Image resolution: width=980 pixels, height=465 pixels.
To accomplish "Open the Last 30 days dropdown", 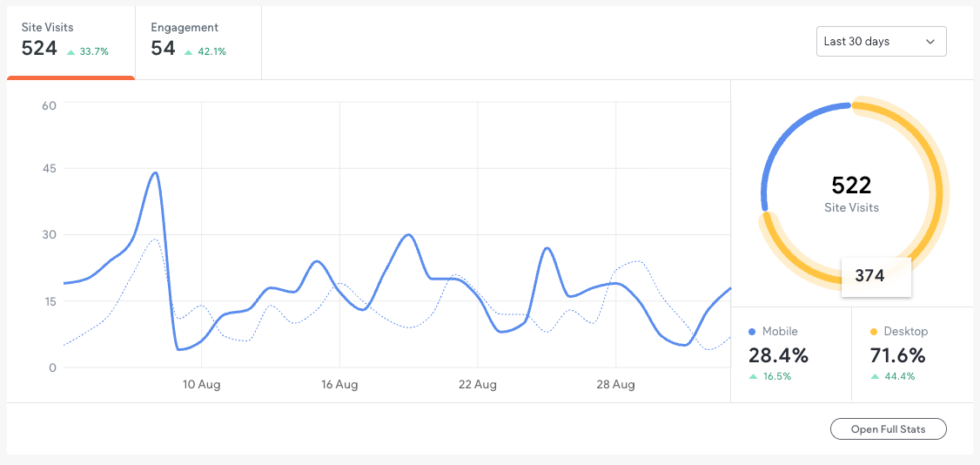I will point(880,42).
